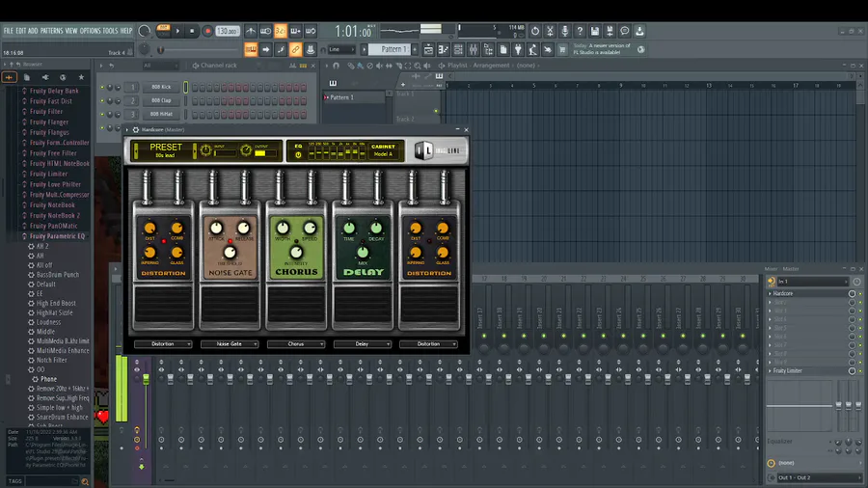Image resolution: width=868 pixels, height=488 pixels.
Task: Open the Chorus pedal slot dropdown
Action: (x=296, y=344)
